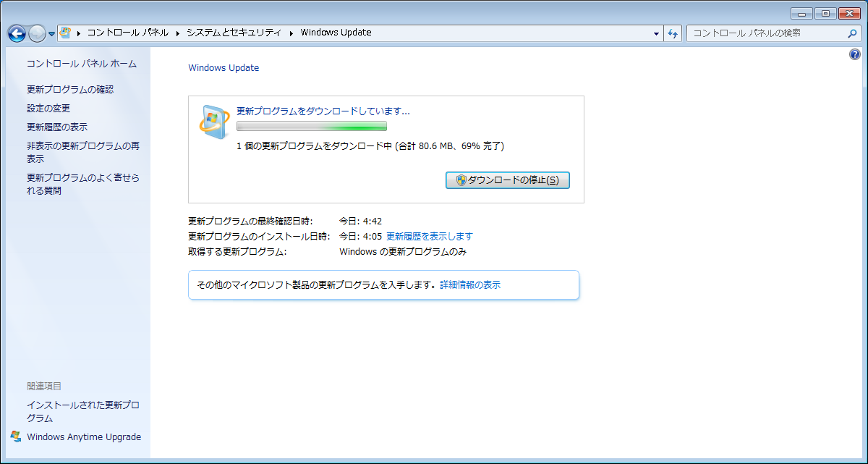868x464 pixels.
Task: Click the search magnifier icon
Action: (853, 33)
